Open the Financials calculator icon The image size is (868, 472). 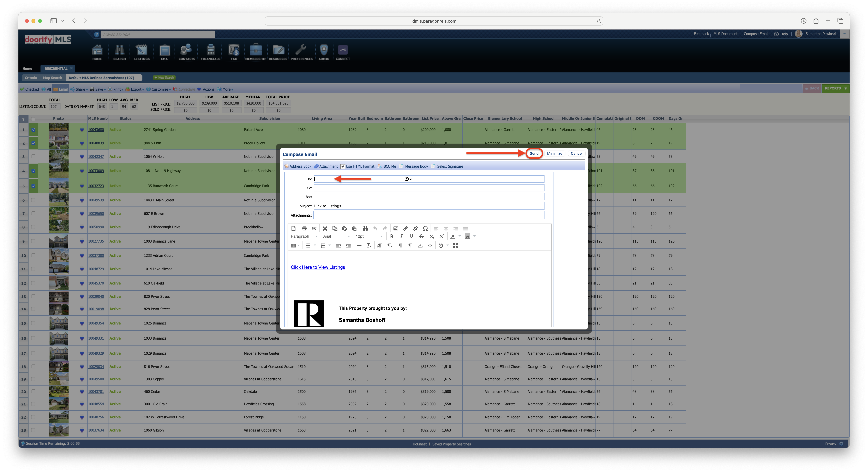coord(210,52)
